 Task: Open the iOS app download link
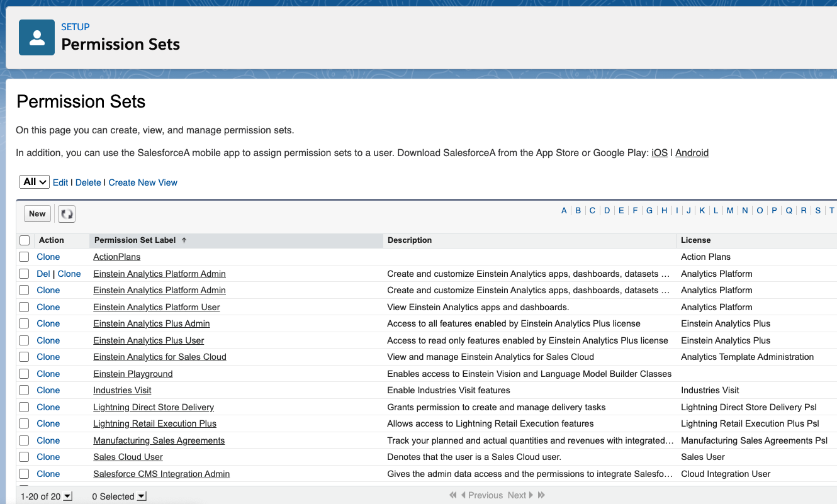(660, 153)
